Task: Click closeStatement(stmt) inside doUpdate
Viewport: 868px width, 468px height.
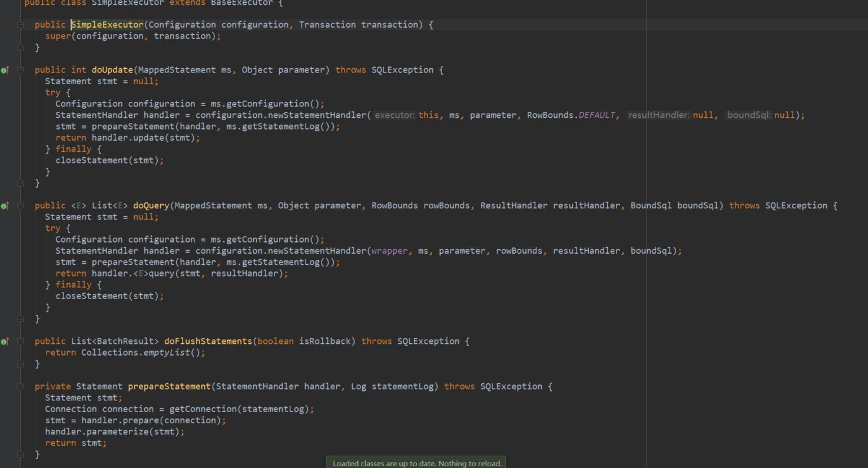Action: 107,161
